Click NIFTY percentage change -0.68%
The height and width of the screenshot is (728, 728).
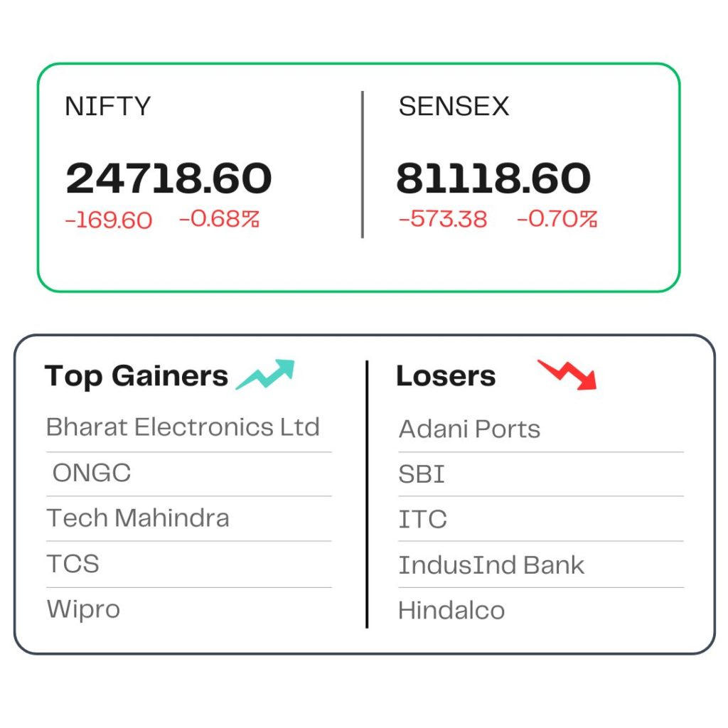tap(219, 219)
